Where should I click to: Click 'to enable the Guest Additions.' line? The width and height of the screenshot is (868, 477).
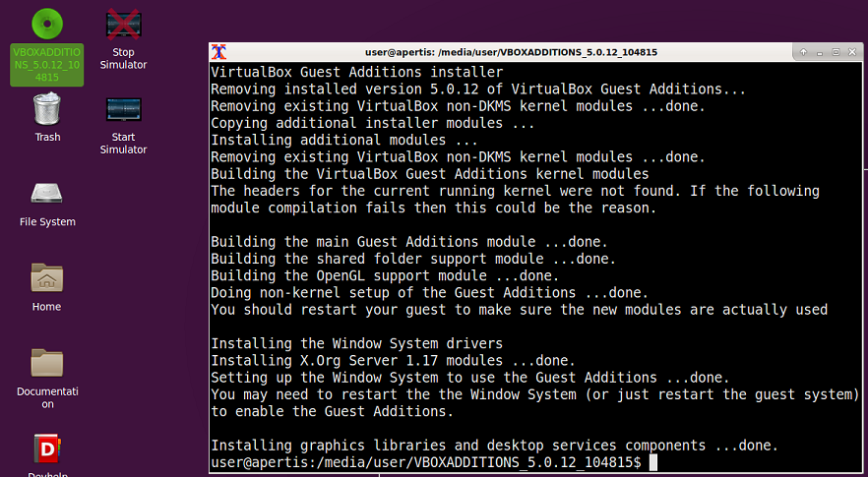coord(333,412)
